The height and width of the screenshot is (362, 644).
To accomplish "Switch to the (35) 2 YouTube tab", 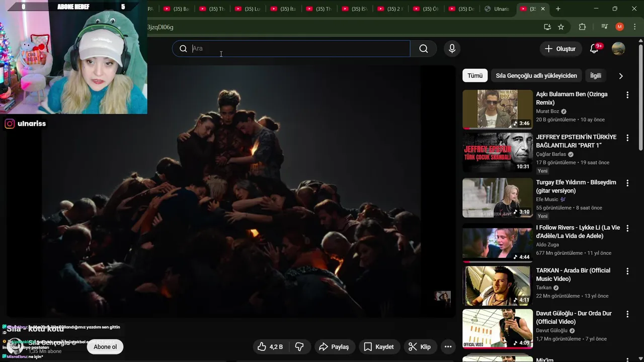I will [390, 9].
